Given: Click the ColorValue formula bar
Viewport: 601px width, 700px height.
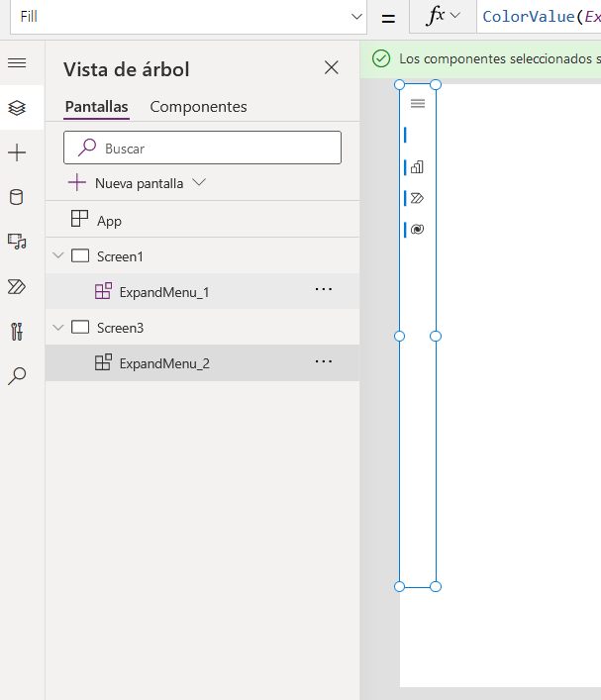Looking at the screenshot, I should (x=539, y=17).
